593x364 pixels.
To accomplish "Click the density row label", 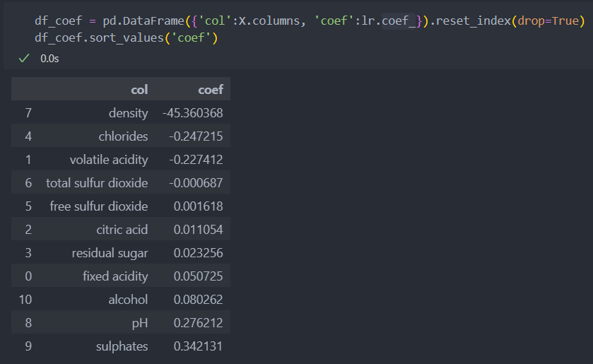I will click(128, 113).
